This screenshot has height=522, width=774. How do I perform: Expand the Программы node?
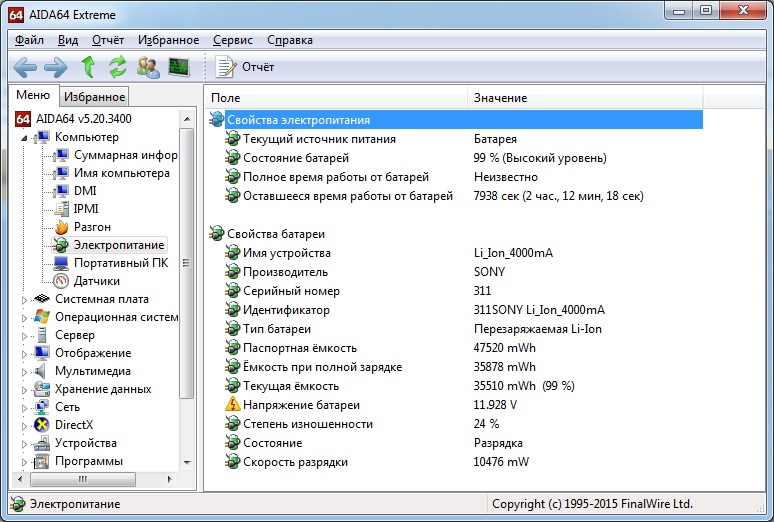click(24, 462)
